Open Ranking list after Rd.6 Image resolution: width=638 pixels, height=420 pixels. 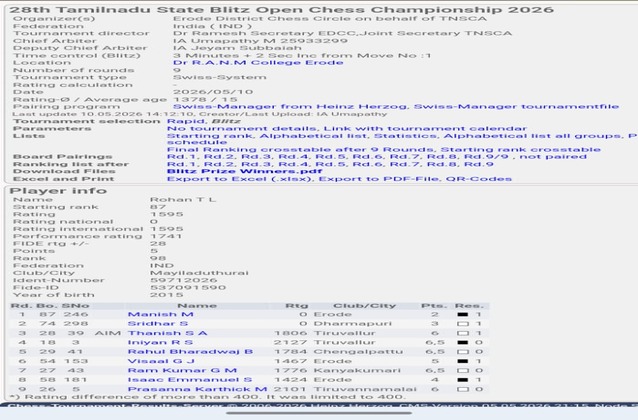pos(368,164)
